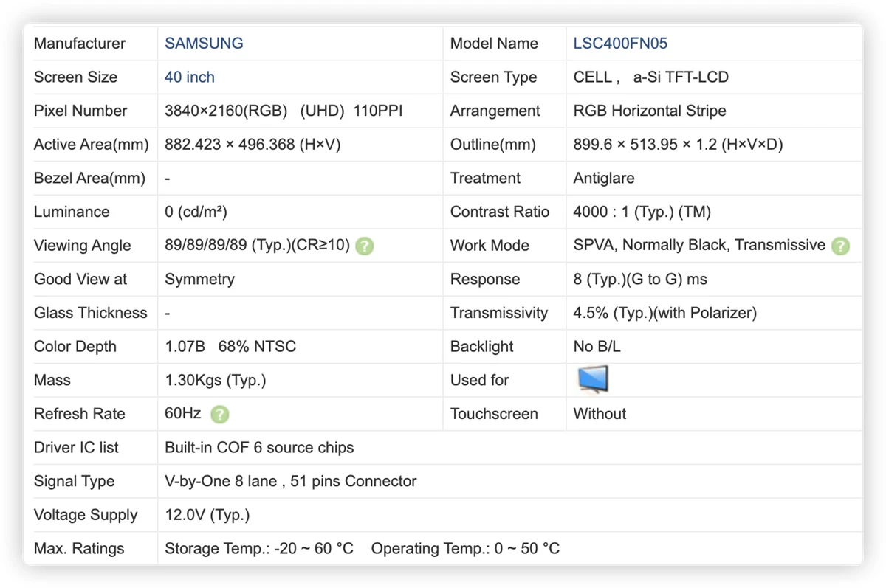The width and height of the screenshot is (886, 588).
Task: Click the Work Mode label
Action: point(490,246)
